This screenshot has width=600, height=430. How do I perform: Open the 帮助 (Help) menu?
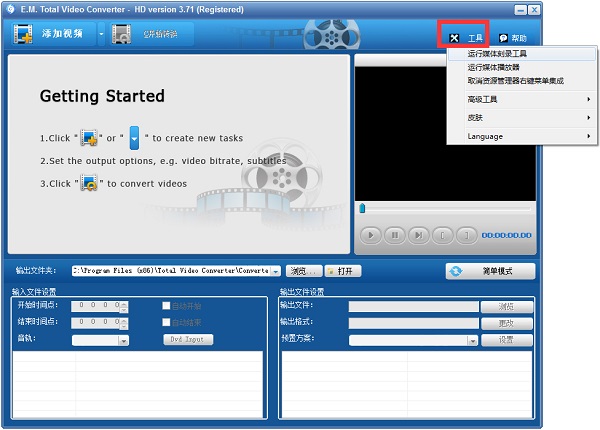click(x=512, y=37)
